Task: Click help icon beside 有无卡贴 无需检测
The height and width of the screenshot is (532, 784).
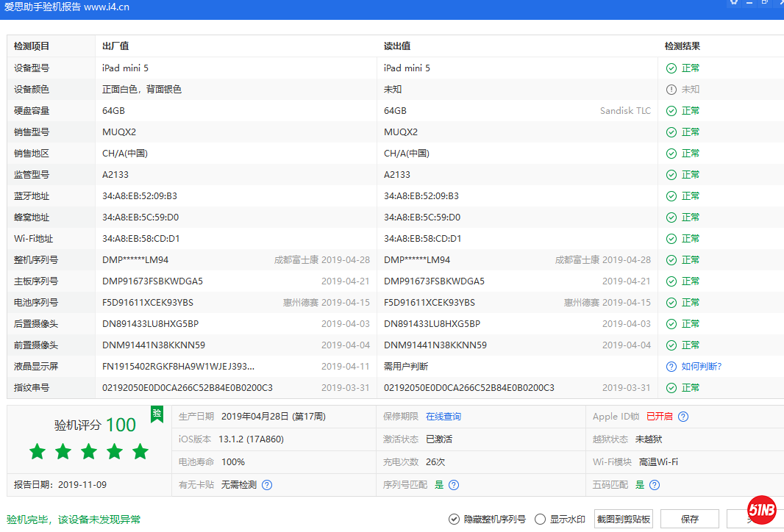Action: 267,485
